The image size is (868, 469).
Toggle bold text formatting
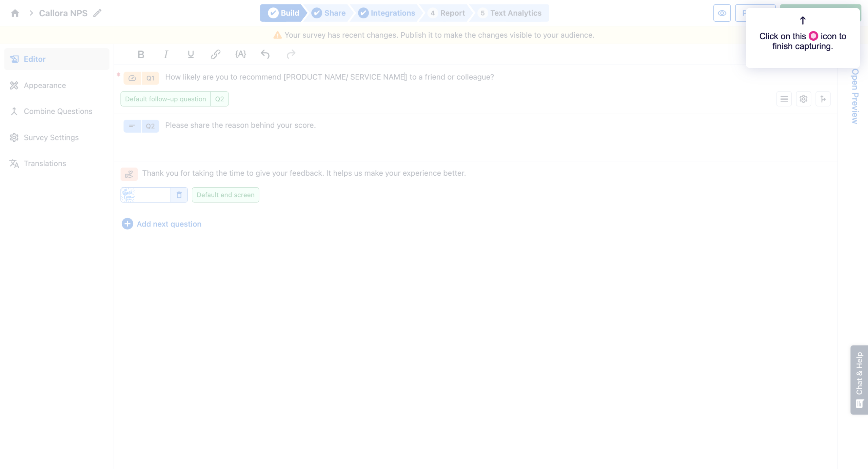pyautogui.click(x=141, y=54)
